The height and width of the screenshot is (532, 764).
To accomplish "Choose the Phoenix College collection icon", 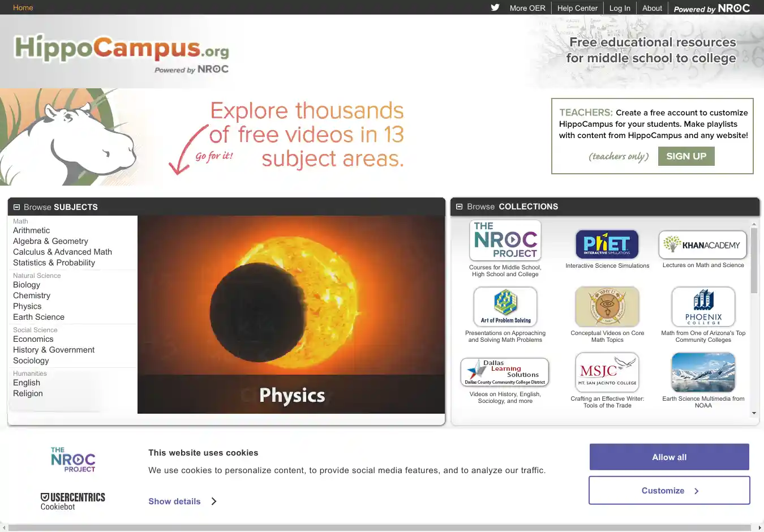I will pyautogui.click(x=703, y=306).
